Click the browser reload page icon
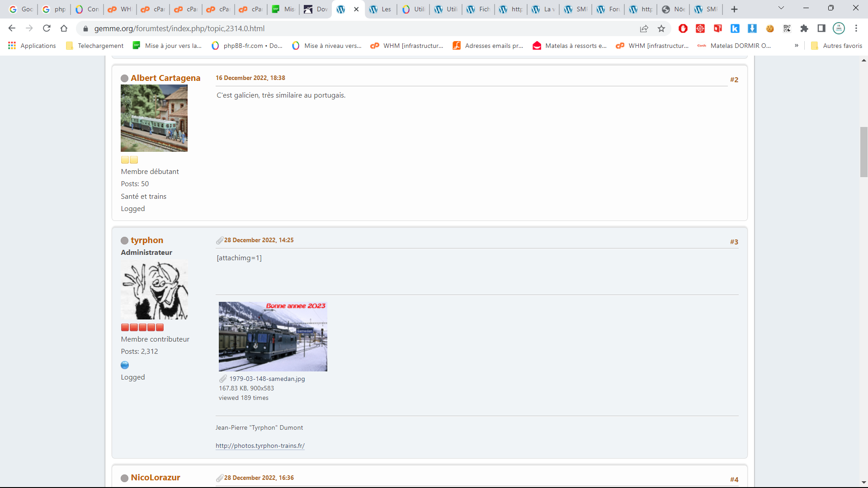868x488 pixels. [x=47, y=28]
